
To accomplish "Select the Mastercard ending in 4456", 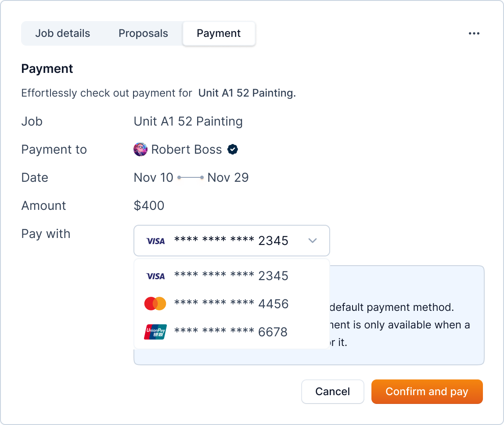I will coord(231,304).
